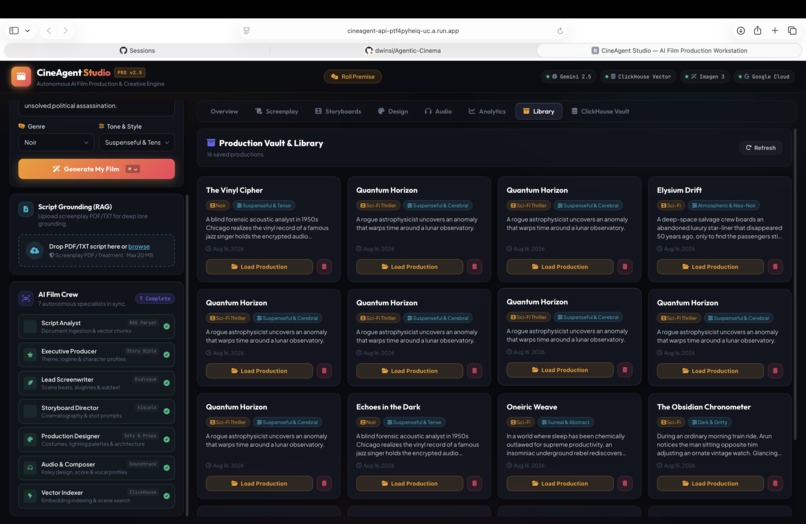
Task: Click Executive Producer green check status
Action: (x=167, y=355)
